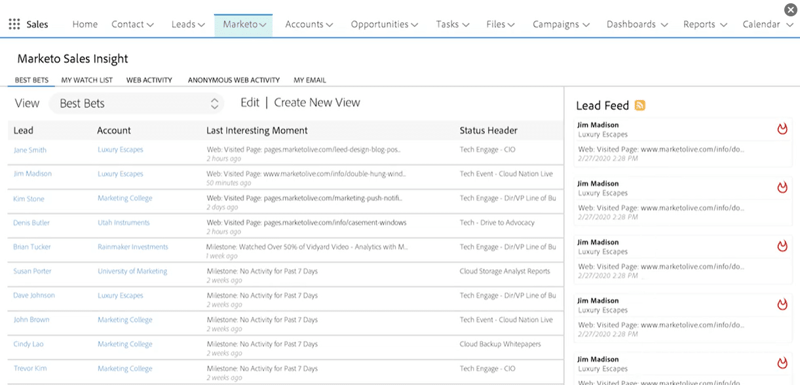Open Utah Instruments account
The image size is (800, 385).
coord(123,223)
